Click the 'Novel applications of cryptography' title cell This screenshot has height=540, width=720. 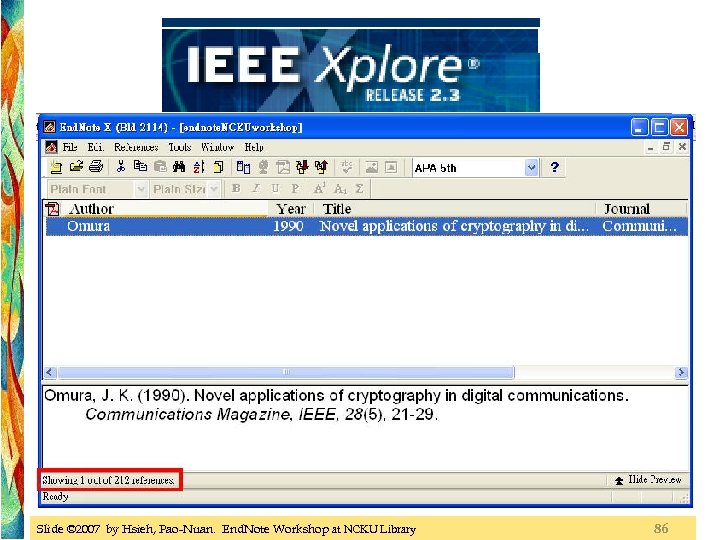pyautogui.click(x=454, y=226)
